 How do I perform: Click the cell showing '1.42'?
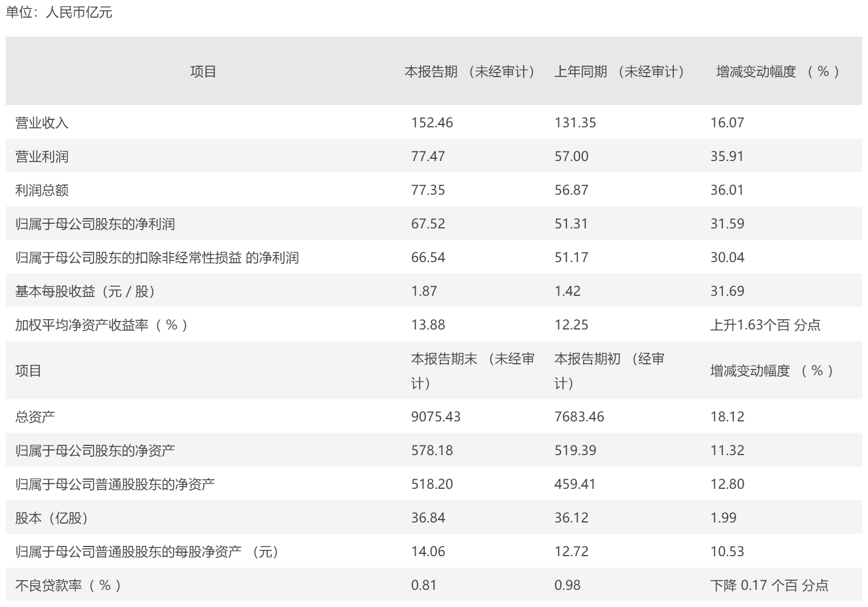[x=567, y=291]
